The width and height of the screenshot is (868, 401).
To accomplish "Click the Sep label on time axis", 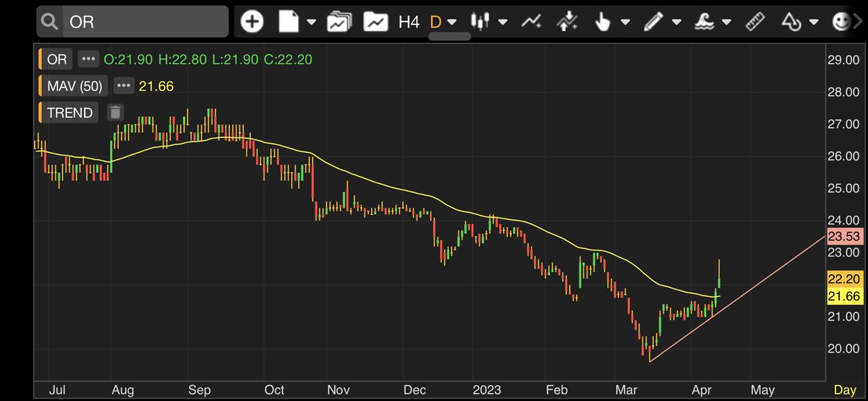I will (199, 389).
